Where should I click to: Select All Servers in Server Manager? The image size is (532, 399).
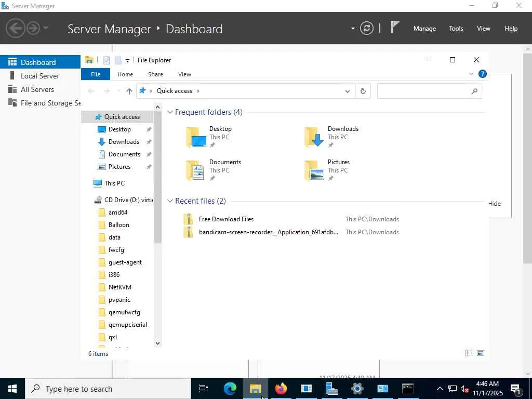[40, 89]
